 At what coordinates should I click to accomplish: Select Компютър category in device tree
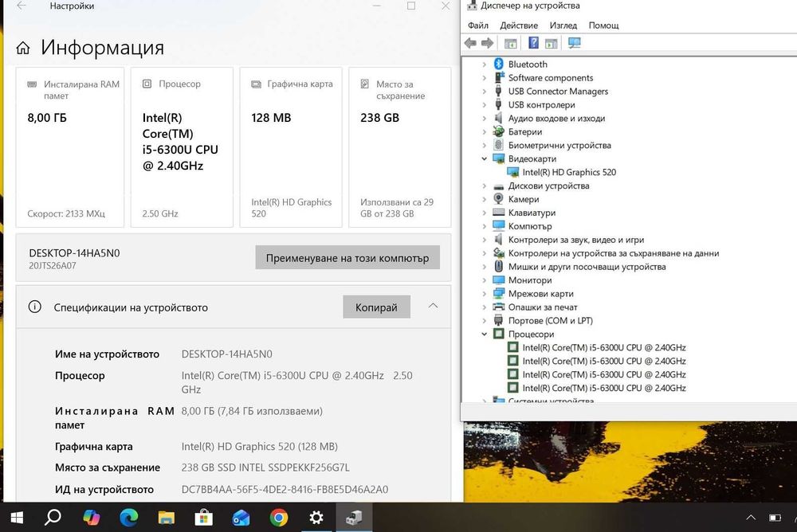530,226
